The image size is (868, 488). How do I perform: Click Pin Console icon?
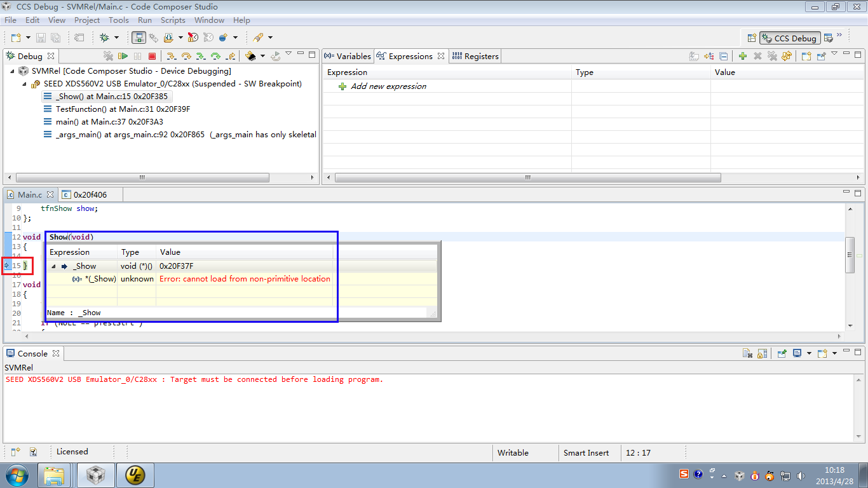click(x=782, y=353)
